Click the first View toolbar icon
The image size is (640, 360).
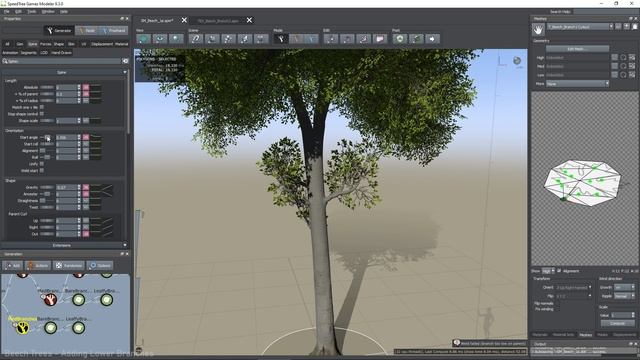point(143,39)
